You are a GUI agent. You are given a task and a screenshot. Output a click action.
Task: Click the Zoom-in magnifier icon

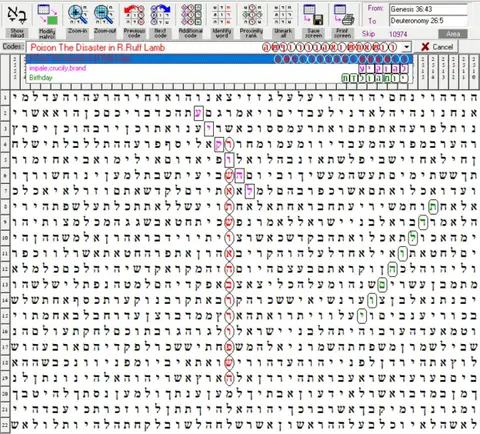(77, 14)
